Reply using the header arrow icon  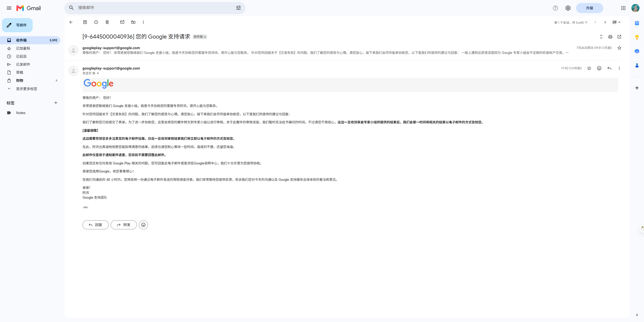(x=609, y=68)
